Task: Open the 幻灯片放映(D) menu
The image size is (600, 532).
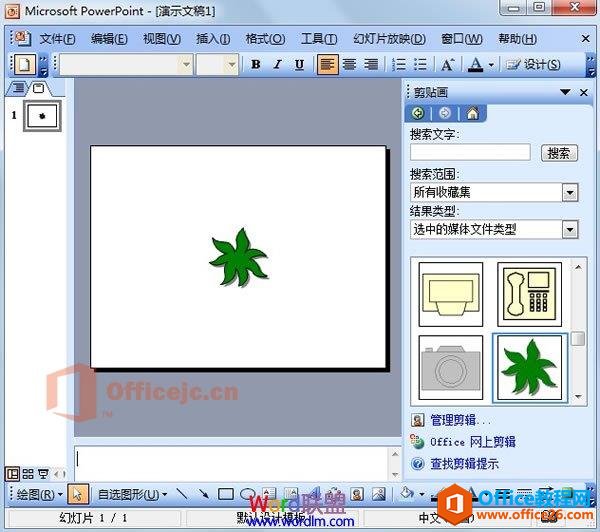Action: (389, 39)
